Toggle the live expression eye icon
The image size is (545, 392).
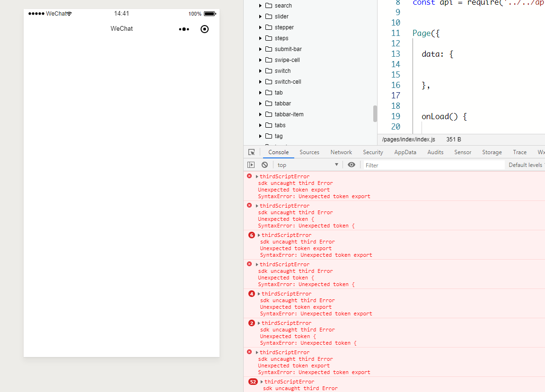coord(352,165)
